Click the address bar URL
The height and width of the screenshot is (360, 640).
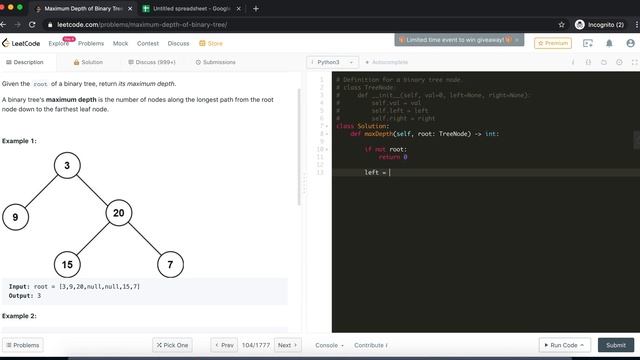pos(142,24)
